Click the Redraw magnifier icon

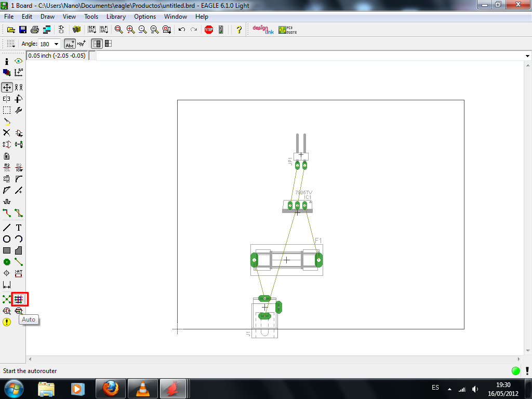pyautogui.click(x=155, y=30)
